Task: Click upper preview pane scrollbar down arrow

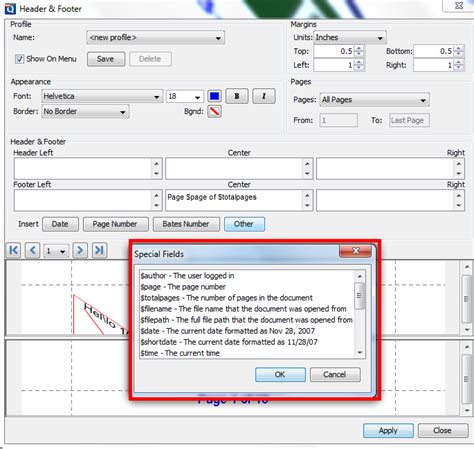Action: coord(467,330)
